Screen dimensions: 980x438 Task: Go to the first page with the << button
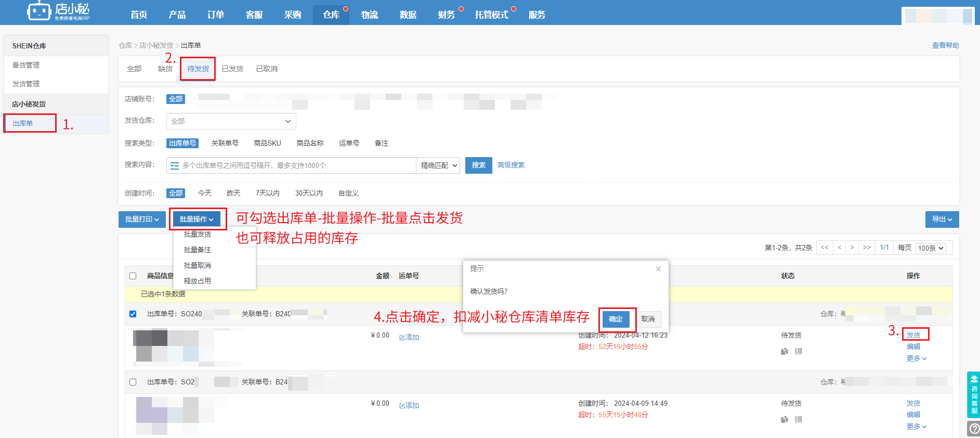pyautogui.click(x=825, y=248)
